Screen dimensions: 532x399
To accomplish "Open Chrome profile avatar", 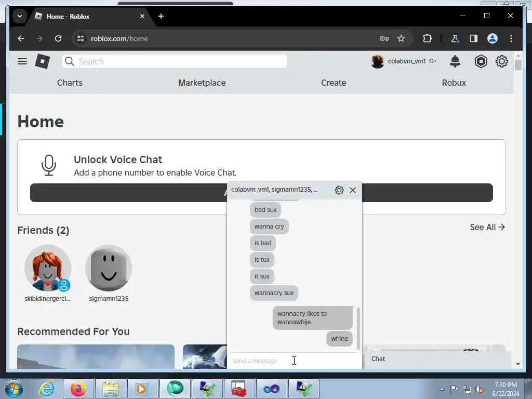I will tap(493, 38).
